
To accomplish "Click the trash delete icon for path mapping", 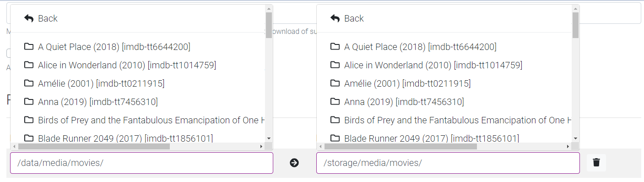I will (596, 162).
